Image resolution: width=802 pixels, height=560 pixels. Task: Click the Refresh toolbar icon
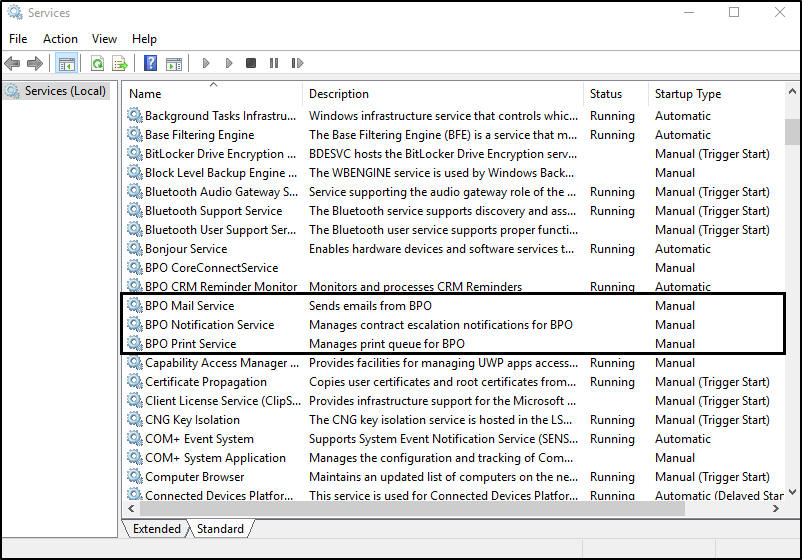click(97, 64)
